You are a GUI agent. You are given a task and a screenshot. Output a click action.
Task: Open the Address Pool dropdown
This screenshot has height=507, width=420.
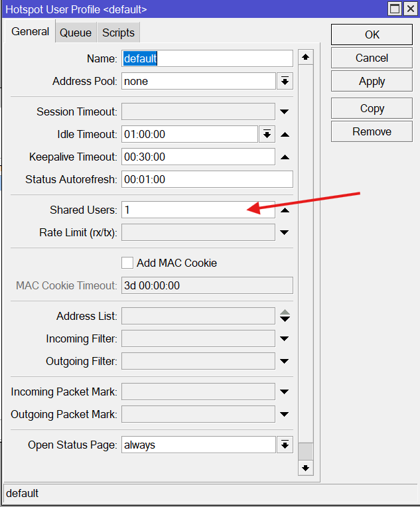pos(285,81)
